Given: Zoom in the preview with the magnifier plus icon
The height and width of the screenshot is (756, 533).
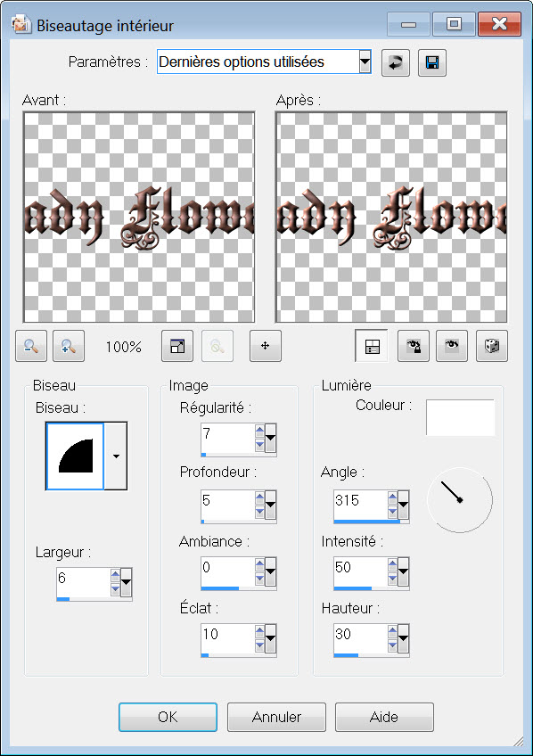Looking at the screenshot, I should point(69,346).
